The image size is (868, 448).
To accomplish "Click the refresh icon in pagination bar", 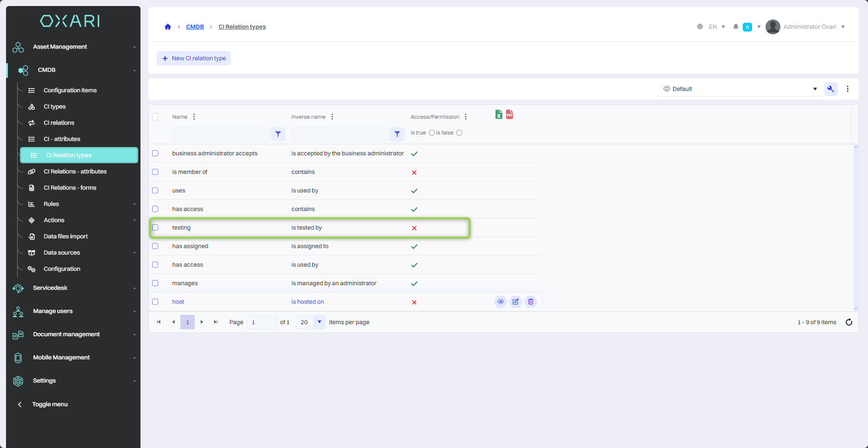I will point(849,322).
